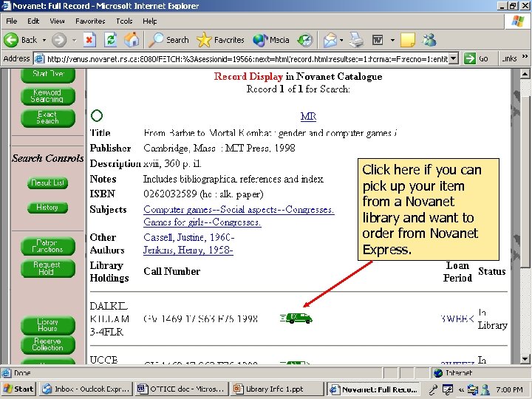This screenshot has height=399, width=532.
Task: Open the History clock icon
Action: tap(304, 40)
